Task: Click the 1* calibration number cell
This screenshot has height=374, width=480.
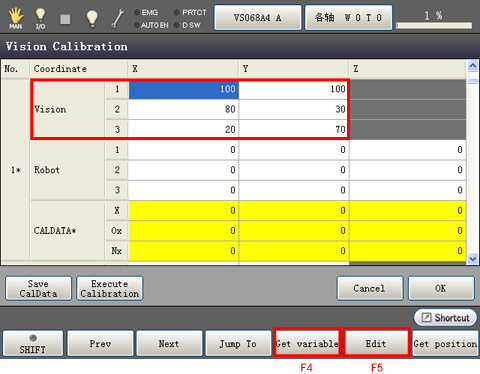Action: tap(15, 170)
